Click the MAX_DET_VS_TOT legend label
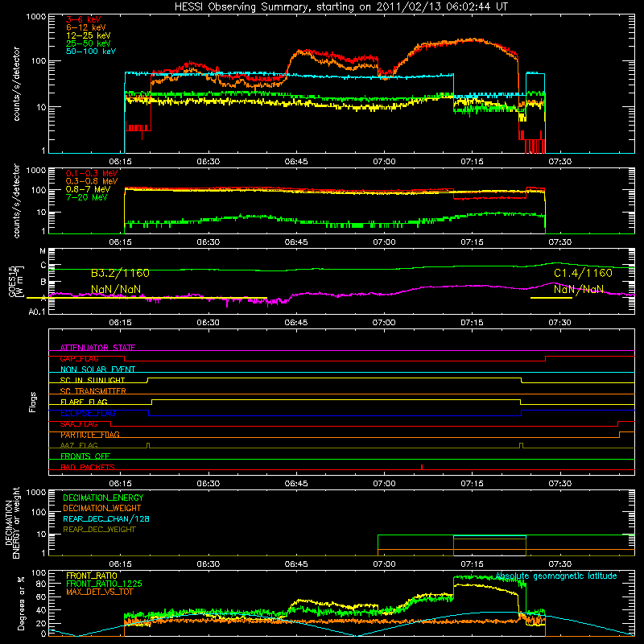The height and width of the screenshot is (644, 644). (99, 592)
